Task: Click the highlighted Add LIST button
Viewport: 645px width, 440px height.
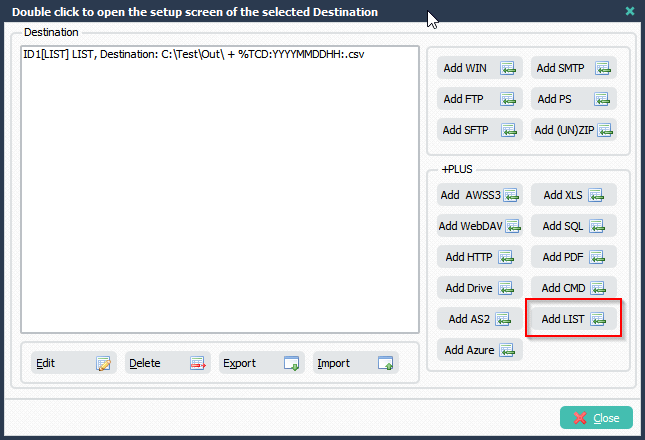Action: click(573, 319)
